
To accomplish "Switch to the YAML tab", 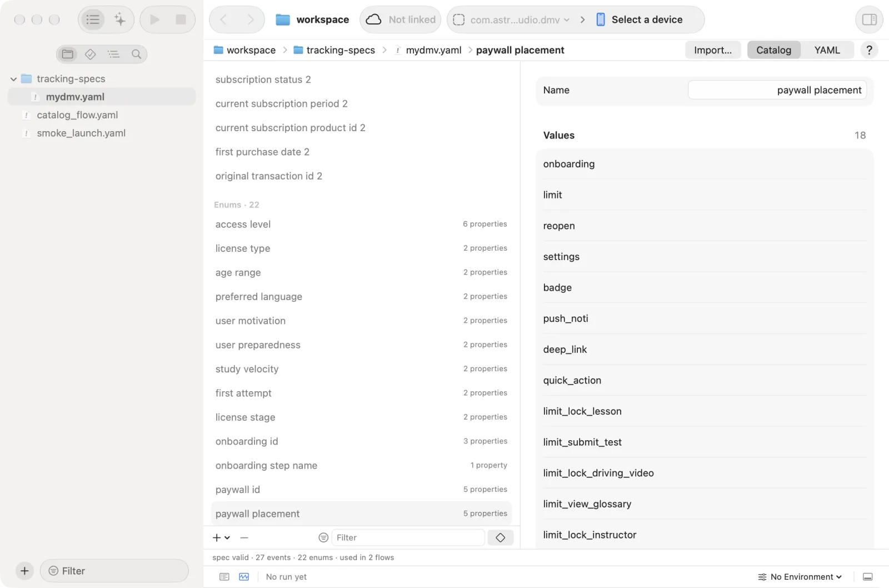I will pos(827,50).
